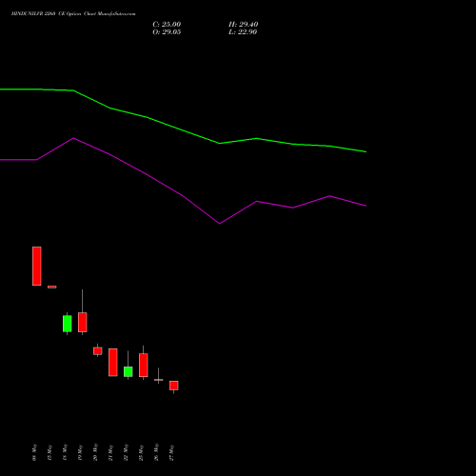Select the close value C: 25.00
The image size is (476, 476).
tap(167, 25)
